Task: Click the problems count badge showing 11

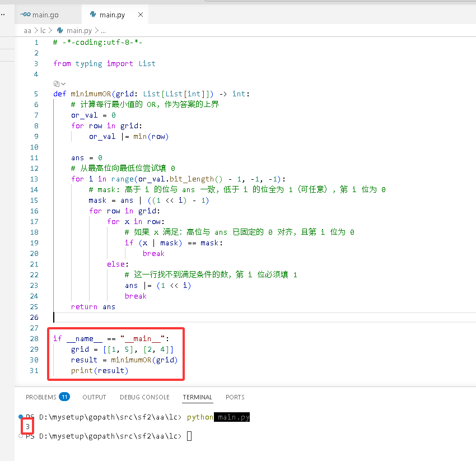Action: pos(64,397)
